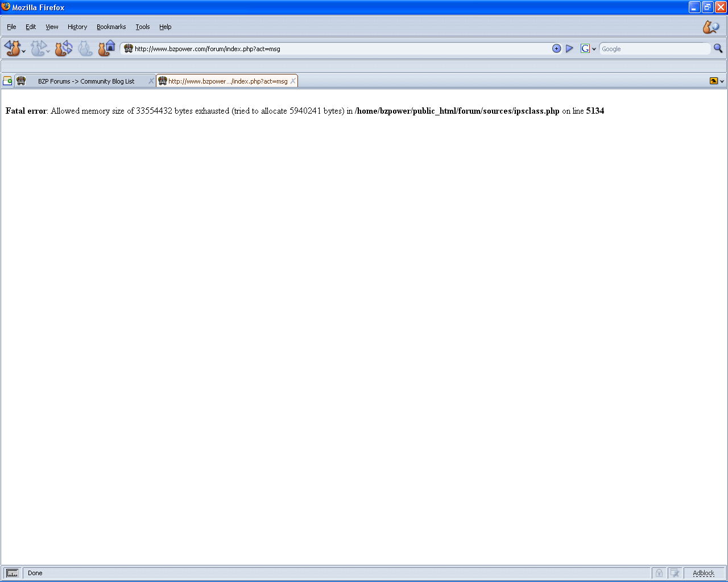Screen dimensions: 728x582
Task: Open the View menu
Action: [52, 27]
